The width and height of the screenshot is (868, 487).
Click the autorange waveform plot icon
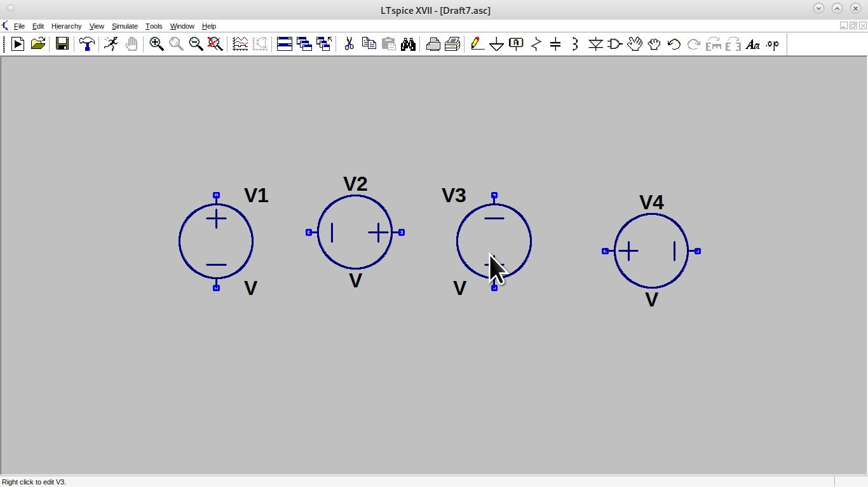point(240,44)
